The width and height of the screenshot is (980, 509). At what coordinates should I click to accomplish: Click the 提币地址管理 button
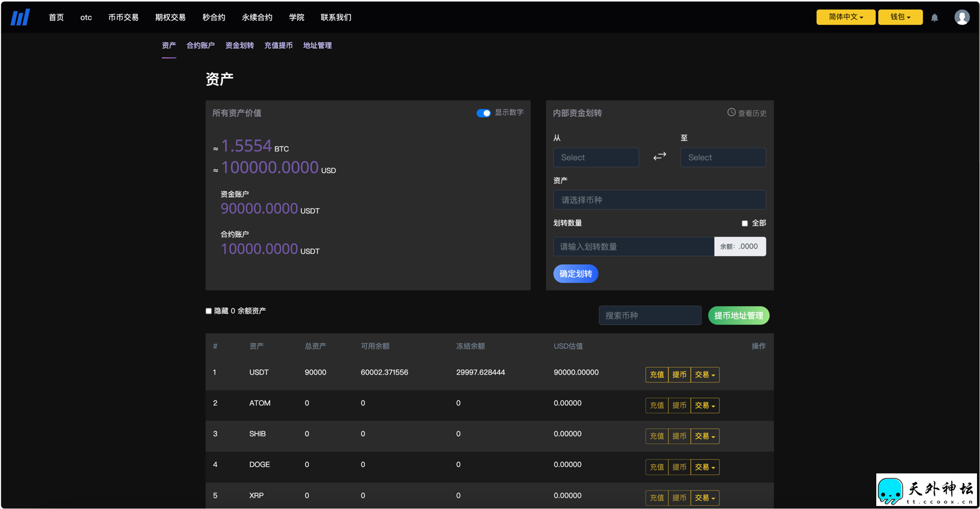(739, 315)
